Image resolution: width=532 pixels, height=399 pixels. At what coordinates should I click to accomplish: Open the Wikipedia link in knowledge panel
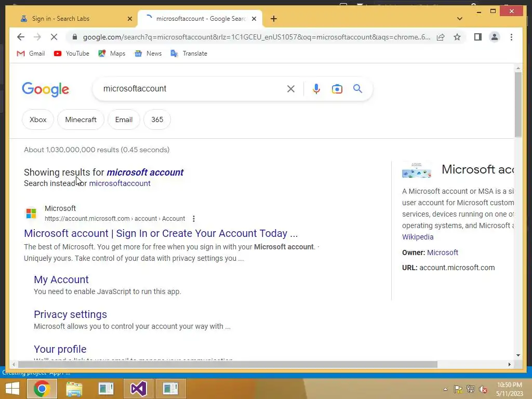418,237
